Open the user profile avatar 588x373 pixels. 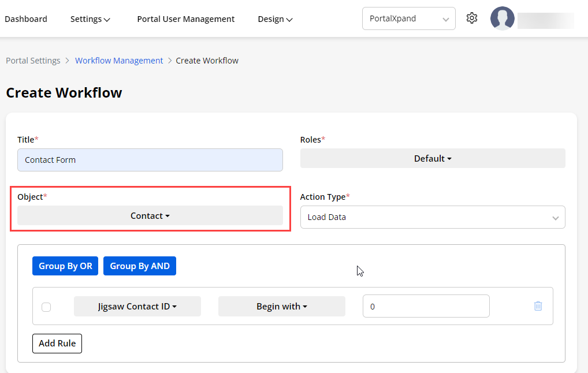pos(502,18)
